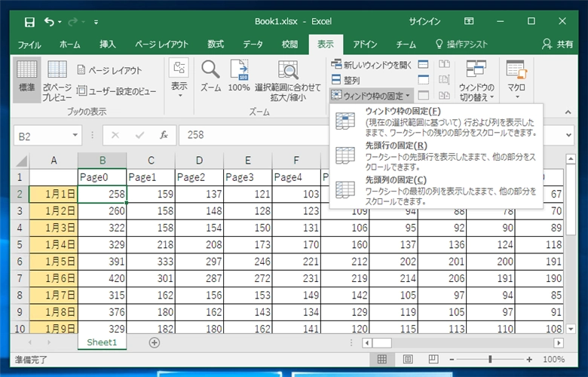Click サインイン to sign in
The image size is (588, 377).
point(424,21)
